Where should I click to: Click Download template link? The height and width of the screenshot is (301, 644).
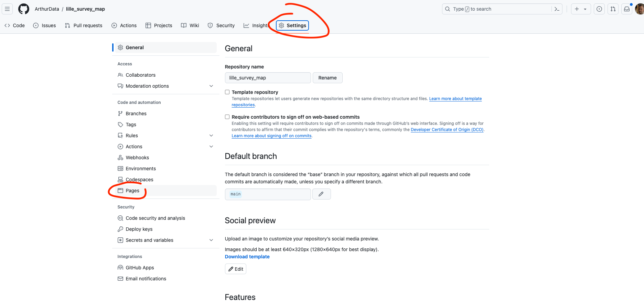[247, 257]
